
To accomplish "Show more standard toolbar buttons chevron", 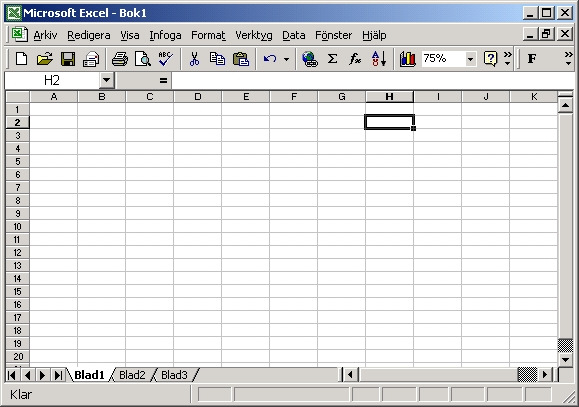I will click(x=508, y=59).
